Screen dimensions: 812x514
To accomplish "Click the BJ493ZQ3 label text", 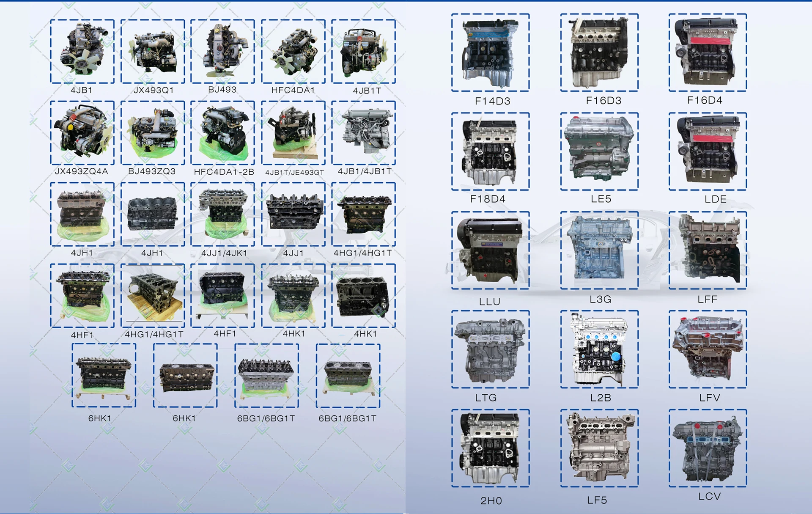I will coord(152,171).
